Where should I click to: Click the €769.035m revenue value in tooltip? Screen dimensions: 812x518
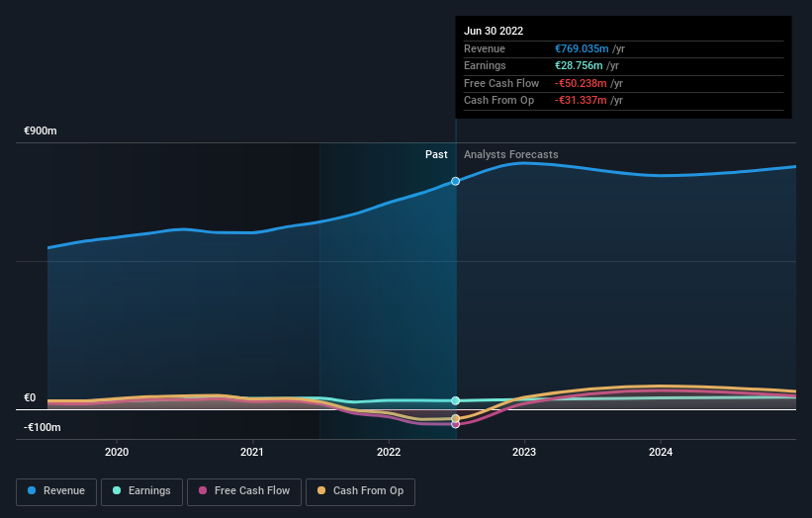[x=582, y=48]
